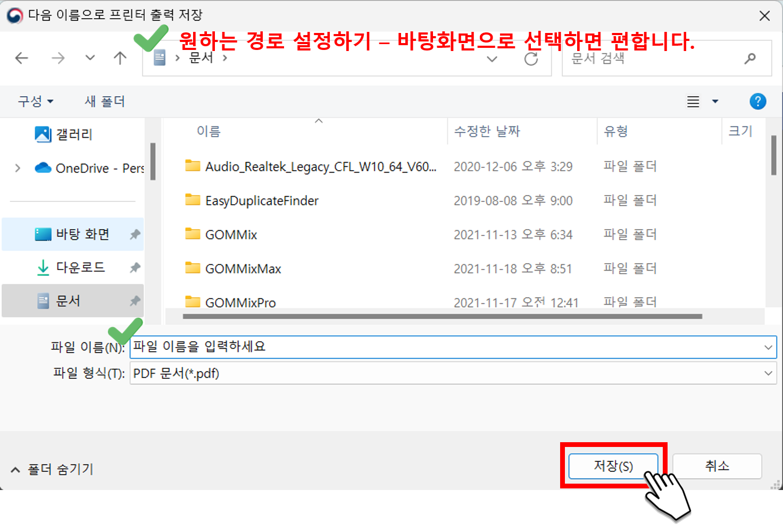Click the back navigation arrow

[x=21, y=58]
